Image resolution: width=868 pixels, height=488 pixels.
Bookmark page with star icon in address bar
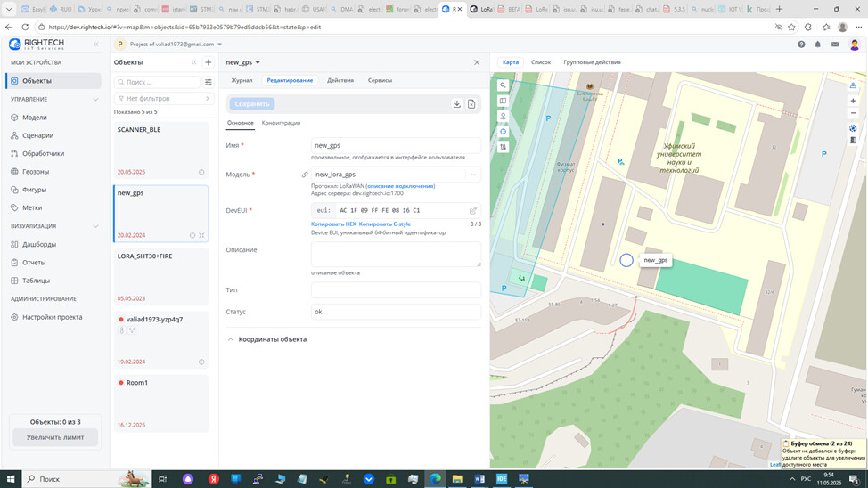[791, 27]
